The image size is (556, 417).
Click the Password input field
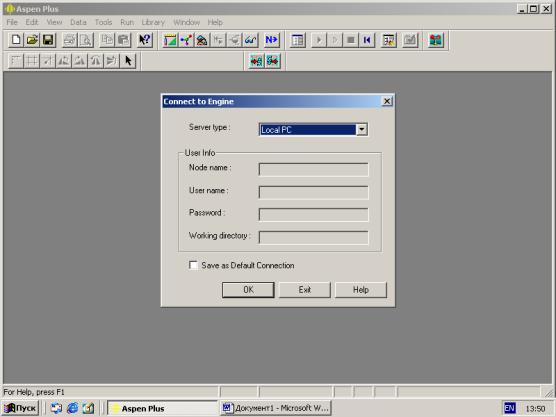point(313,215)
